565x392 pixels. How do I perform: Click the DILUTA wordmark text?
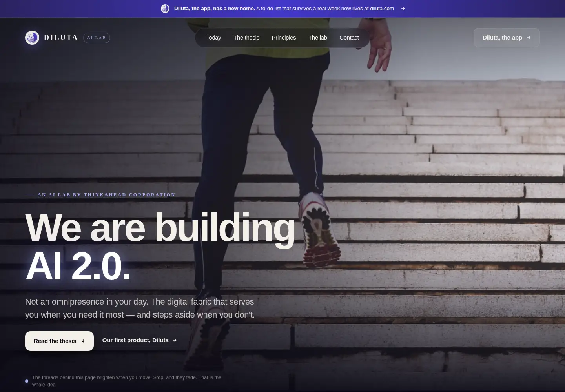pos(61,38)
